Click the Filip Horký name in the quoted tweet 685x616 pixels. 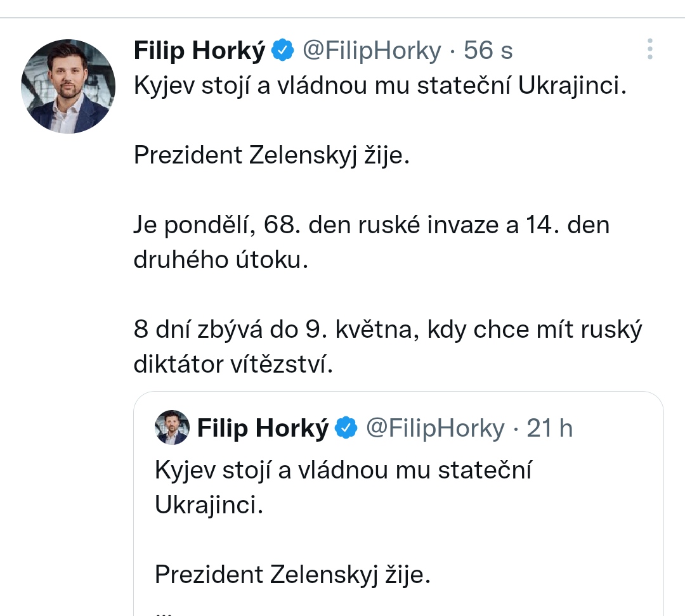[263, 428]
